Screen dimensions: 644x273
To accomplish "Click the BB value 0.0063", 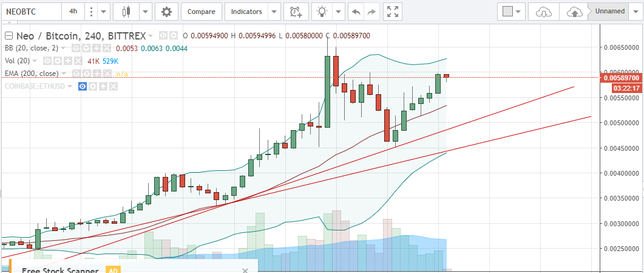I will [151, 49].
